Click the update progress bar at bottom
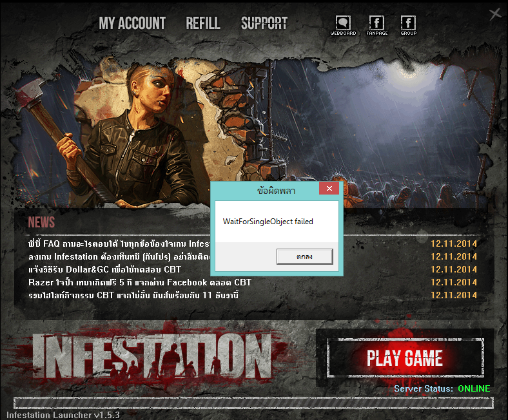 click(253, 403)
